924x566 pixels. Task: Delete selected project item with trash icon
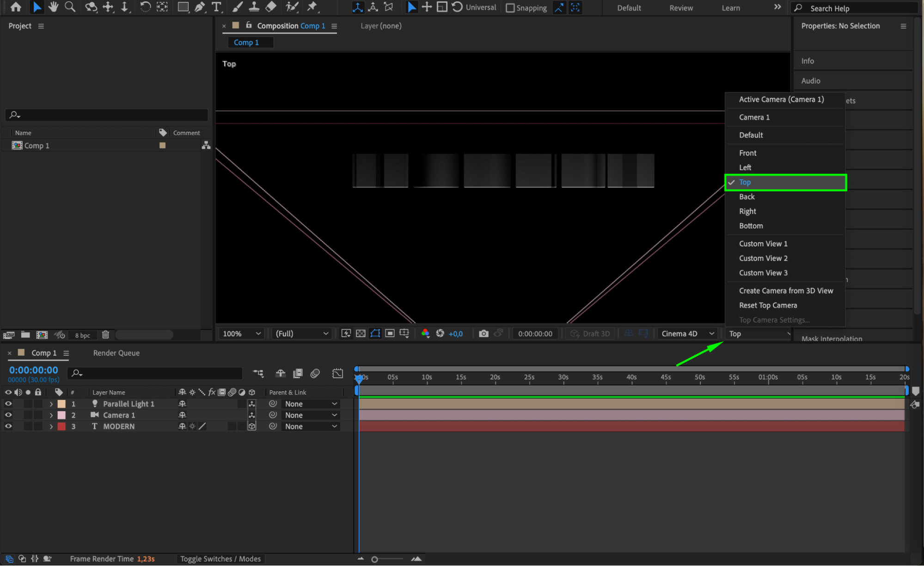[x=105, y=335]
